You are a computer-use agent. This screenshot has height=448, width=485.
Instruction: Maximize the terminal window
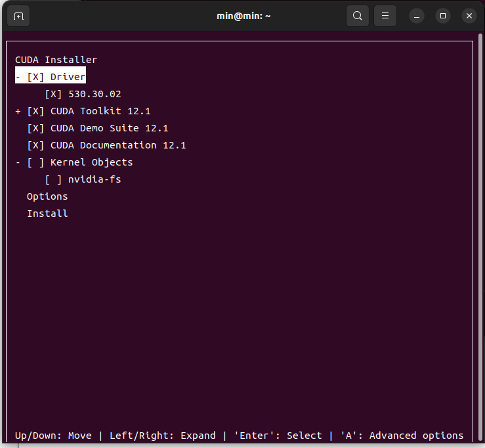(443, 16)
